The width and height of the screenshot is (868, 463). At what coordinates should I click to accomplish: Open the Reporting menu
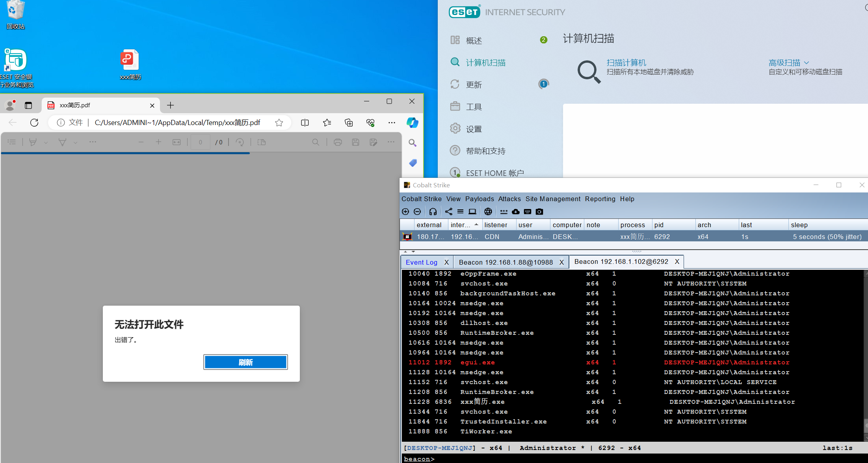[x=600, y=199]
